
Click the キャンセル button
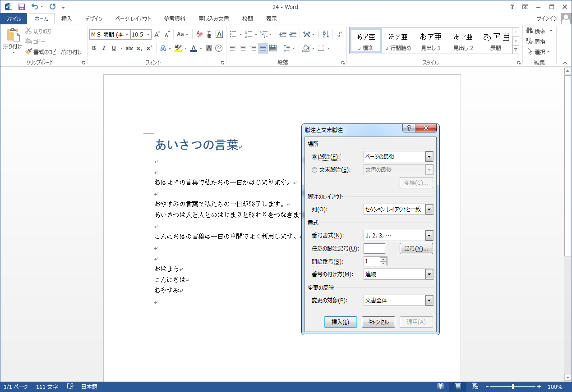click(378, 322)
